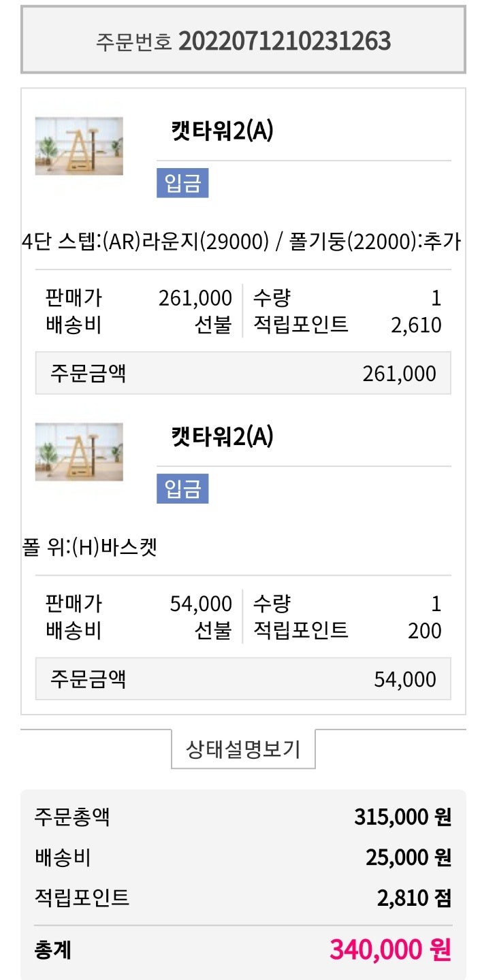This screenshot has height=980, width=480.
Task: Open the second 캣타워2(A) product thumbnail
Action: [79, 452]
